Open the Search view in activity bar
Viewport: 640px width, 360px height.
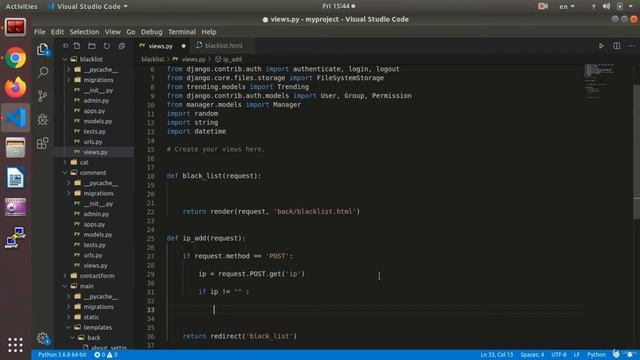42,73
